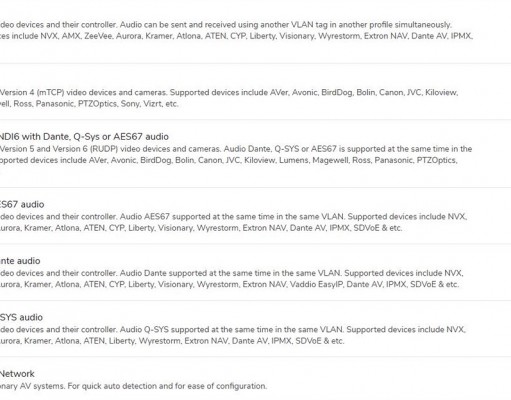Click the device line listing NVX, AMX, ZeeVee
The image size is (511, 400).
coord(236,36)
